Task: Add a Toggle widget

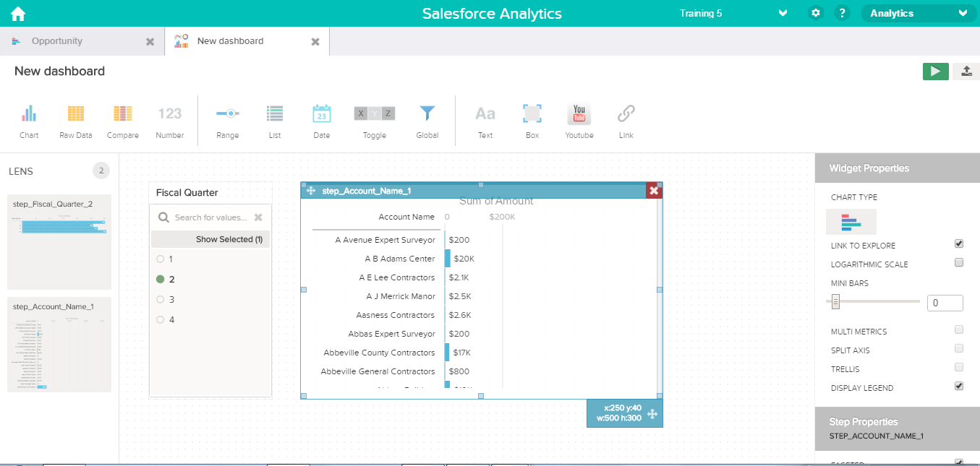Action: [x=375, y=121]
